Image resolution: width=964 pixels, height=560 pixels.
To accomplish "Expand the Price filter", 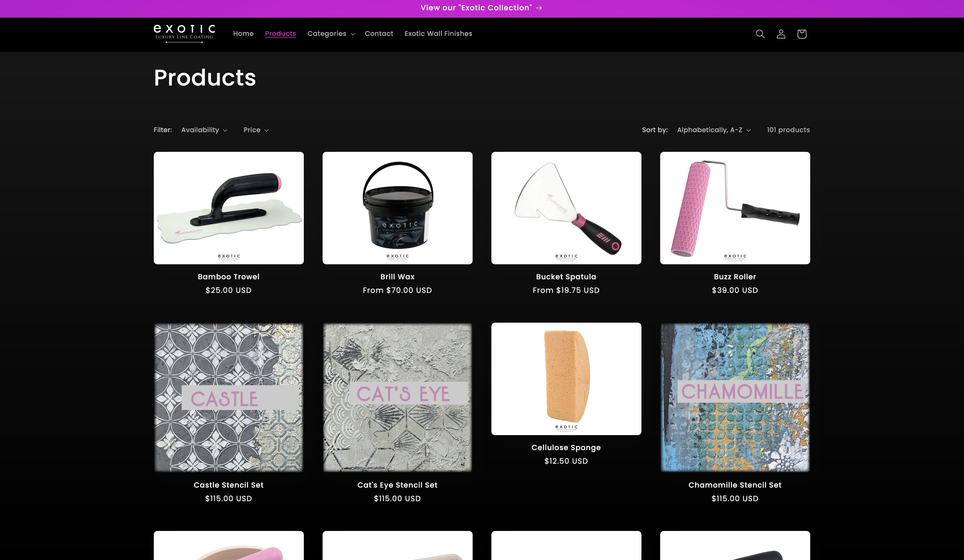I will [256, 130].
